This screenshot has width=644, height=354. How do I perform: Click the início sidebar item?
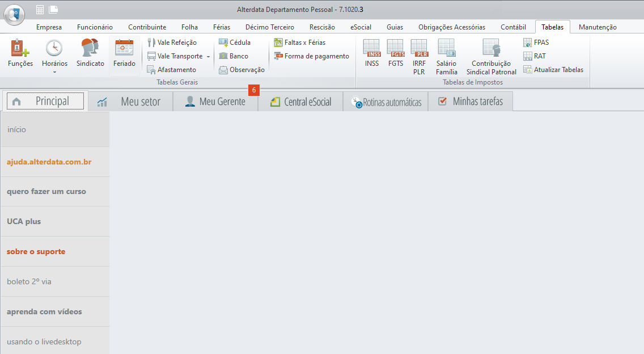[55, 129]
